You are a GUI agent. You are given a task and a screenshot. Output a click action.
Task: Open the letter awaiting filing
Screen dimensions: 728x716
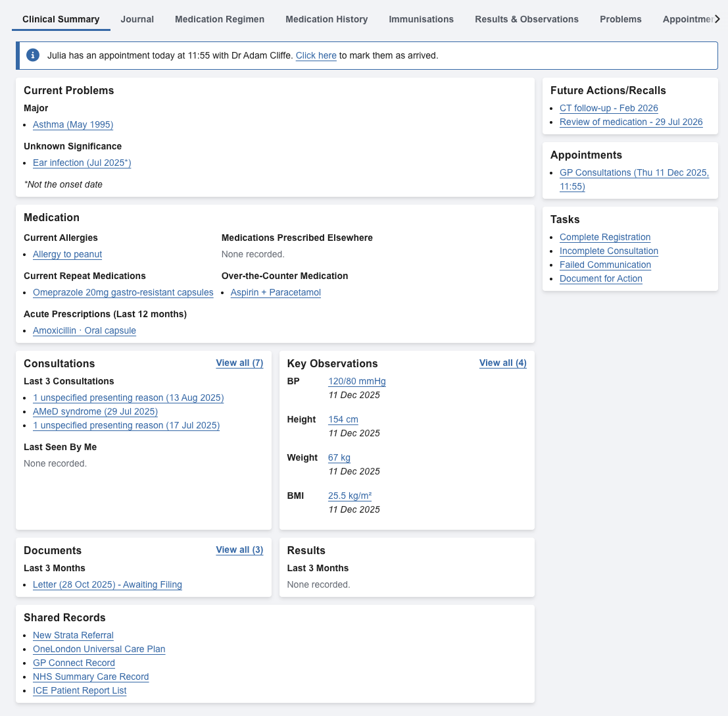click(107, 584)
